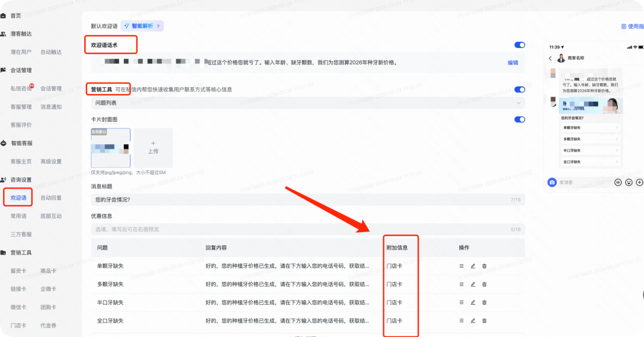Delete the 全口牙缺失 question row

(x=484, y=321)
